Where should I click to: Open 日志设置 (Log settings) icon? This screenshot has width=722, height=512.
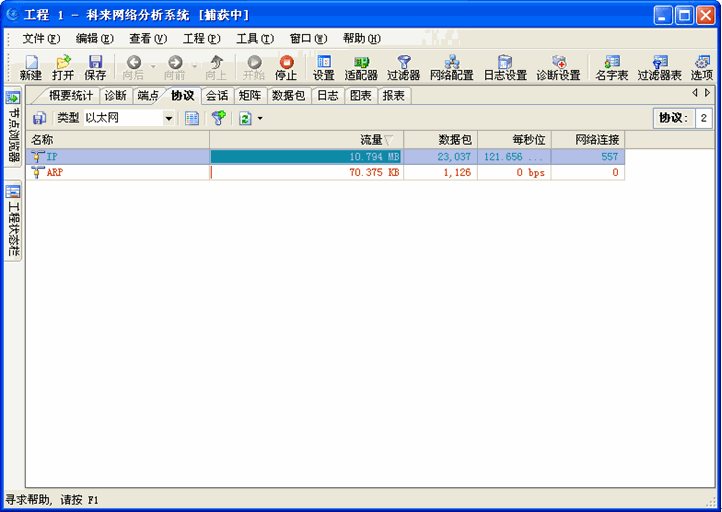505,62
